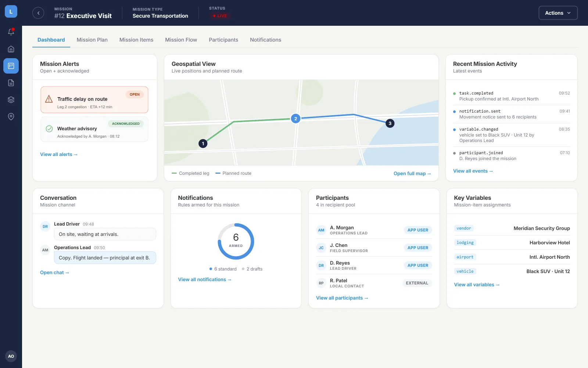Image resolution: width=588 pixels, height=368 pixels.
Task: Open the Mission Flow tab
Action: [x=181, y=40]
